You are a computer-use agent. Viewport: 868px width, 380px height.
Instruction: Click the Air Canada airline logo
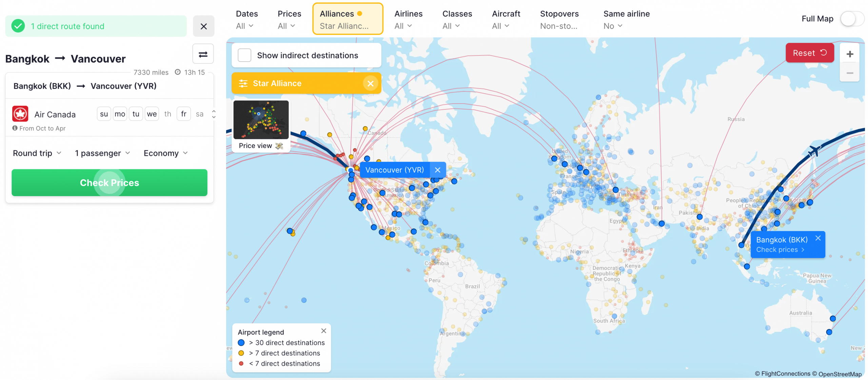[x=20, y=114]
